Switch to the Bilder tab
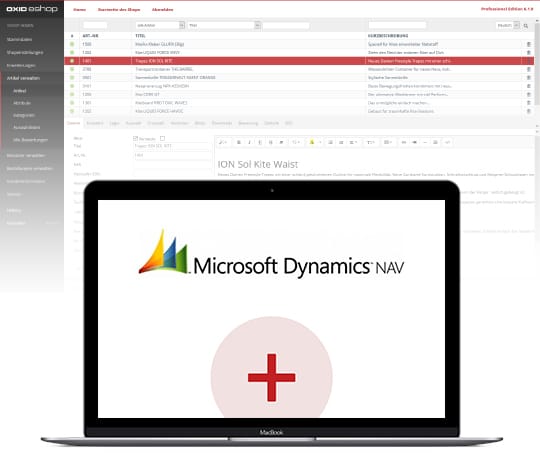The width and height of the screenshot is (540, 460). pyautogui.click(x=200, y=123)
